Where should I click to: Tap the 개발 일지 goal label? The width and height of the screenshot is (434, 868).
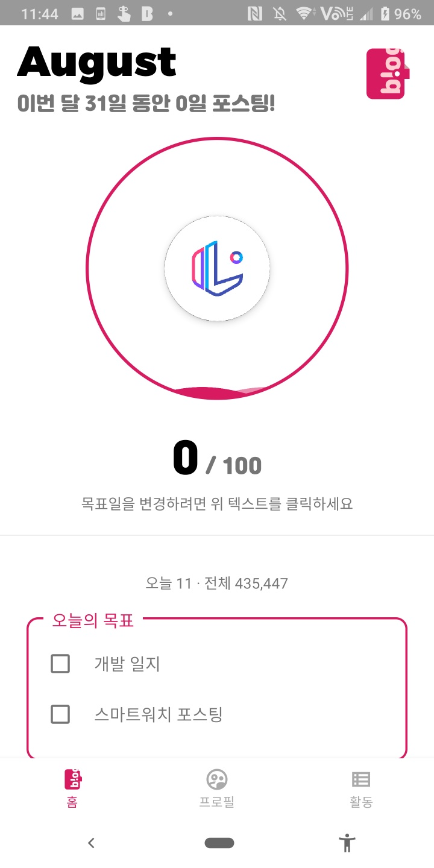pyautogui.click(x=127, y=664)
